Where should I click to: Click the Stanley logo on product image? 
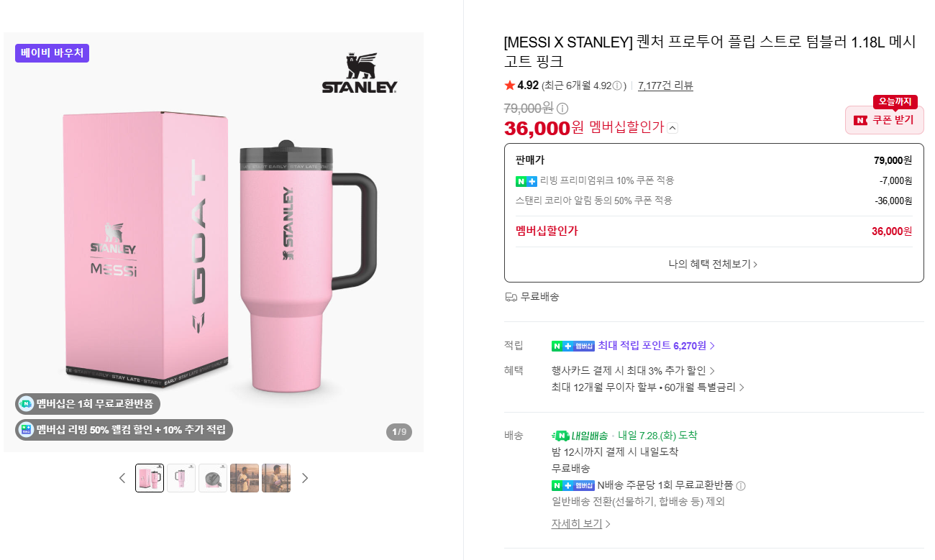pos(359,73)
